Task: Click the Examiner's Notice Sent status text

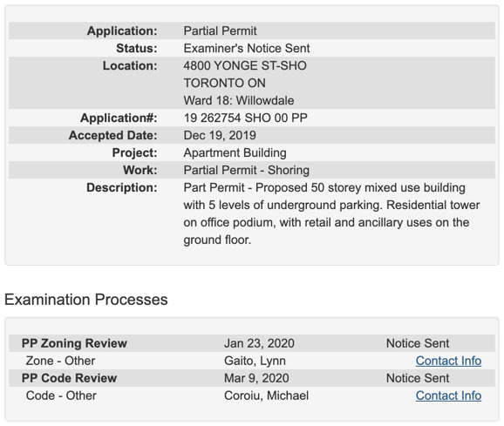Action: point(247,48)
